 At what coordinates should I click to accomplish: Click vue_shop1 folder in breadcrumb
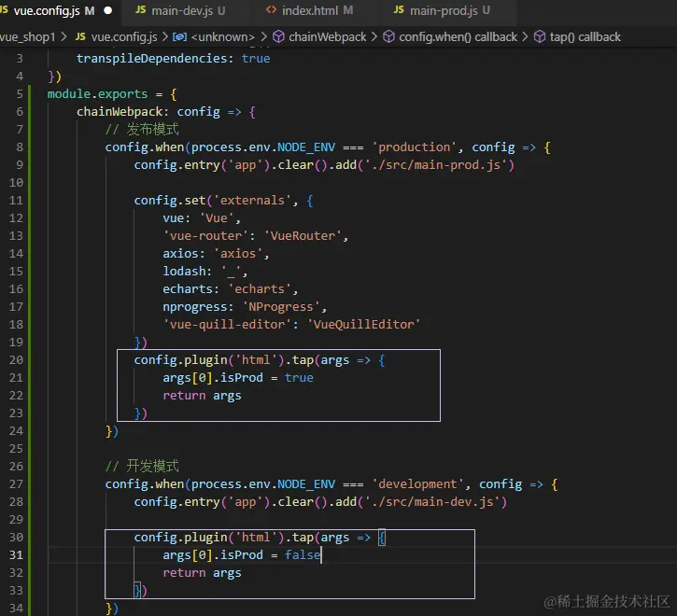point(28,37)
